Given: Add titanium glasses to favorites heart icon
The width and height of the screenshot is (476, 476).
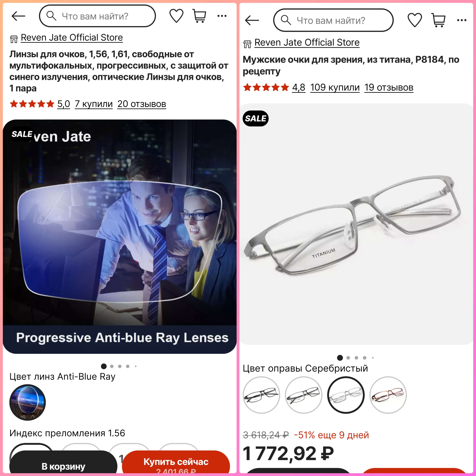Looking at the screenshot, I should 415,20.
